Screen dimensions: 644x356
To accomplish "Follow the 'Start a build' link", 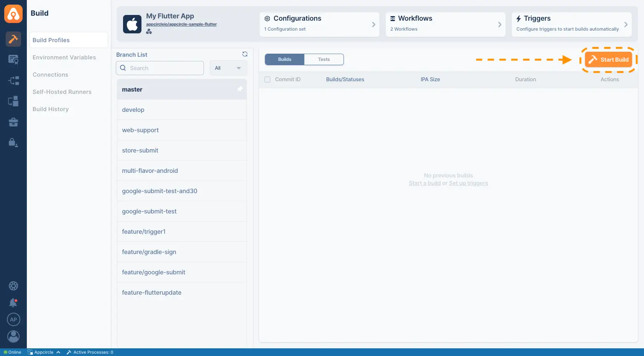I will click(x=425, y=183).
